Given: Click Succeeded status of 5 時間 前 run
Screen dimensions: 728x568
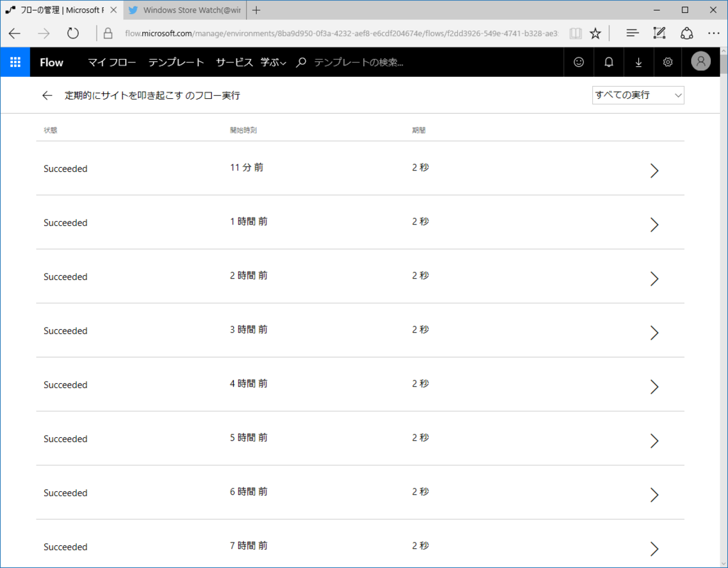Looking at the screenshot, I should 65,439.
